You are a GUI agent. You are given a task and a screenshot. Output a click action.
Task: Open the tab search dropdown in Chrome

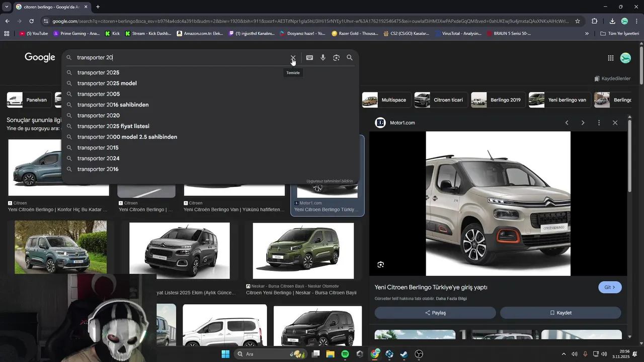coord(7,7)
